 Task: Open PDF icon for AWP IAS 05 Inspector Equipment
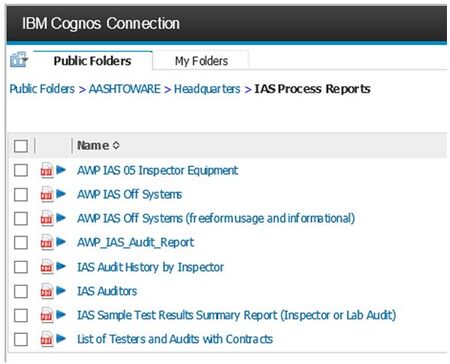pos(47,170)
